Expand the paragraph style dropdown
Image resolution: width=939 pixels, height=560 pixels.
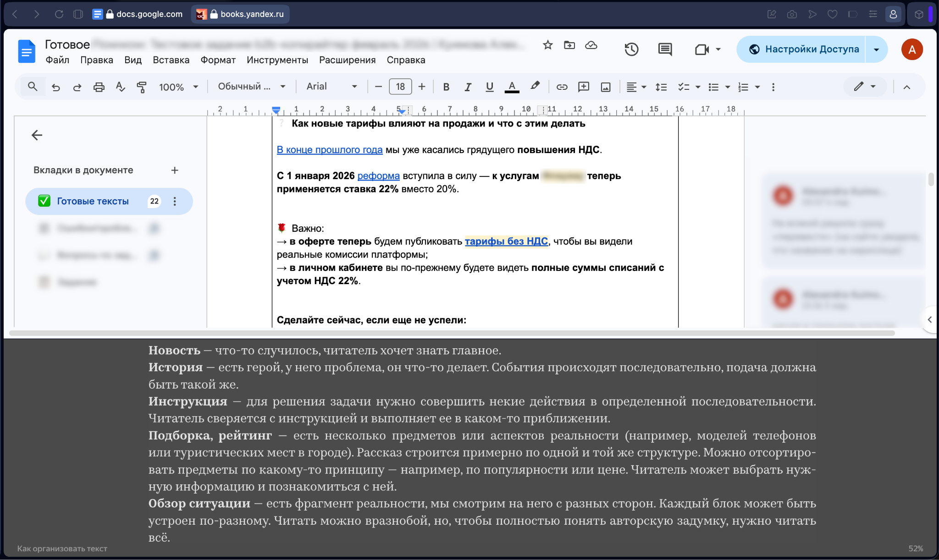click(x=252, y=87)
